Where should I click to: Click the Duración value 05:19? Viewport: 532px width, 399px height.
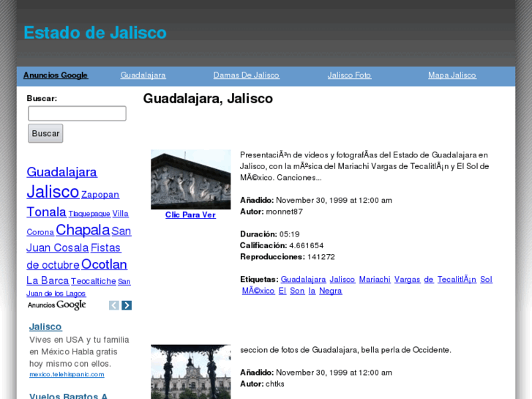(289, 234)
